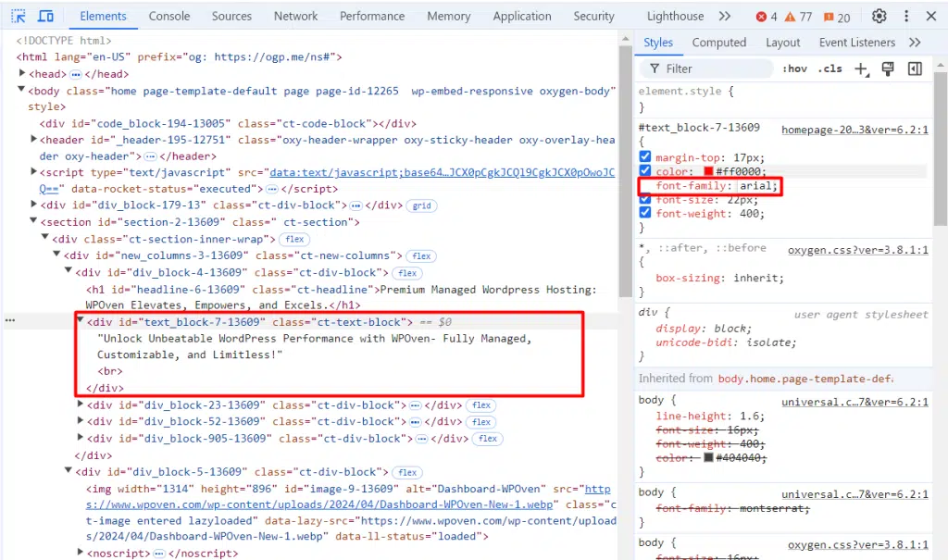Uncheck the margin-top property checkbox
The height and width of the screenshot is (560, 948).
coord(645,157)
